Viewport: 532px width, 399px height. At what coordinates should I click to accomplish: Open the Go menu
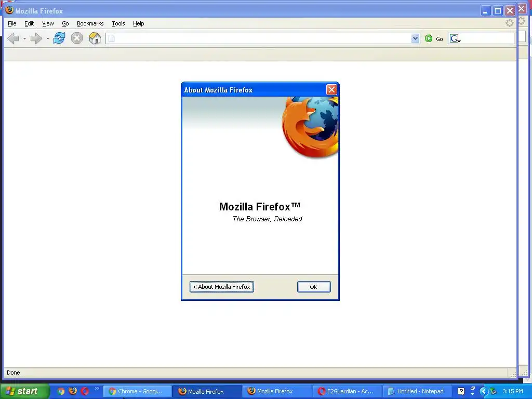(x=65, y=23)
